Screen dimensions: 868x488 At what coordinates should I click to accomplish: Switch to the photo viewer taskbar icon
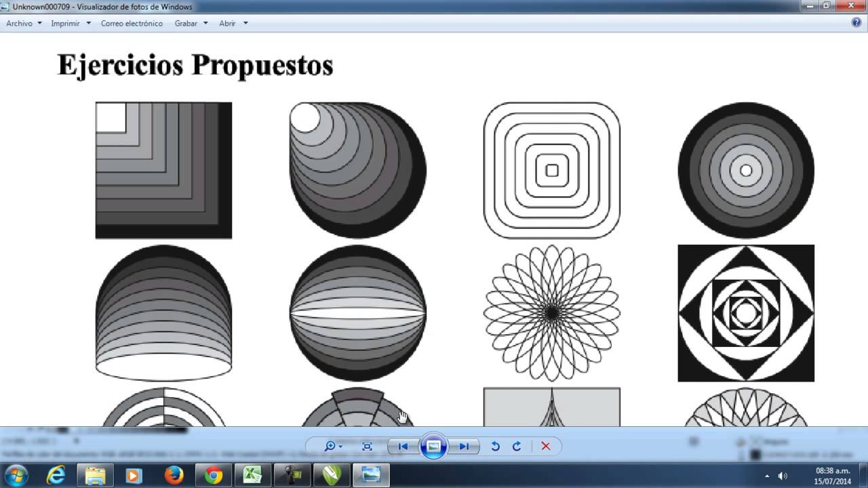click(x=371, y=476)
